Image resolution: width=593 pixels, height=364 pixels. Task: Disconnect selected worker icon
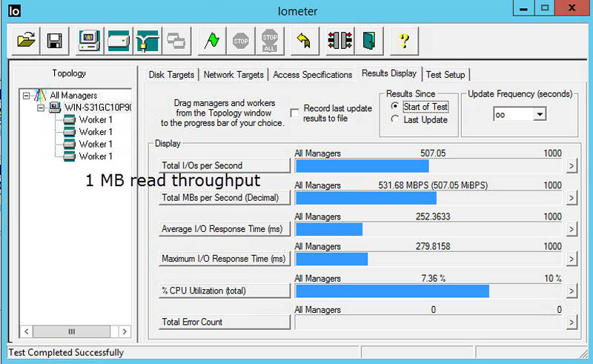click(x=339, y=41)
